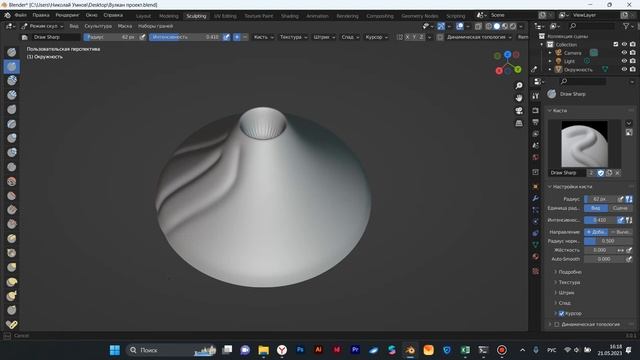
Task: Select solid viewport shading mode
Action: coord(497,26)
